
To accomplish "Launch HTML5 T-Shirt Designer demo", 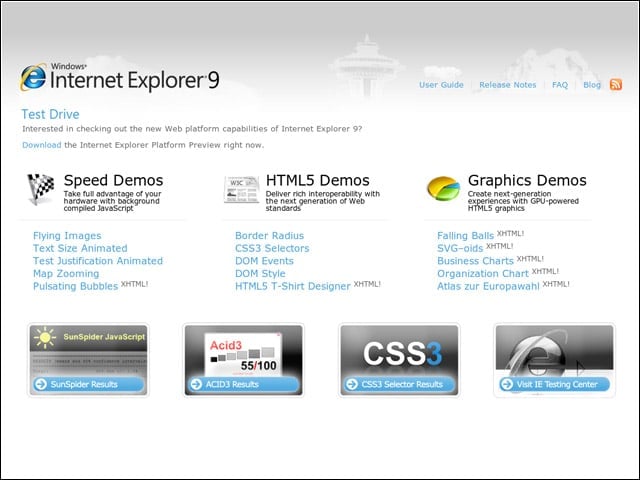I will (293, 286).
